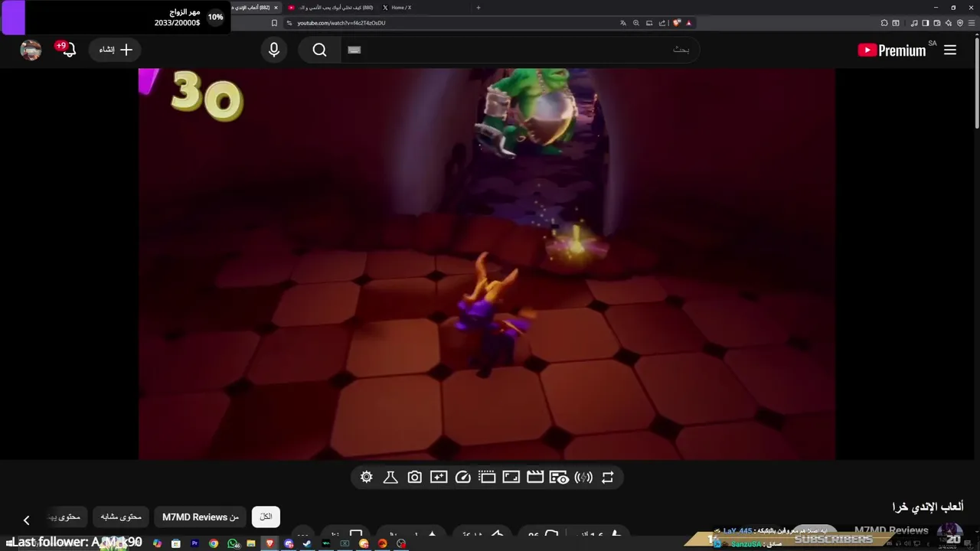This screenshot has width=980, height=551.
Task: Open the account avatar menu
Action: pyautogui.click(x=31, y=50)
